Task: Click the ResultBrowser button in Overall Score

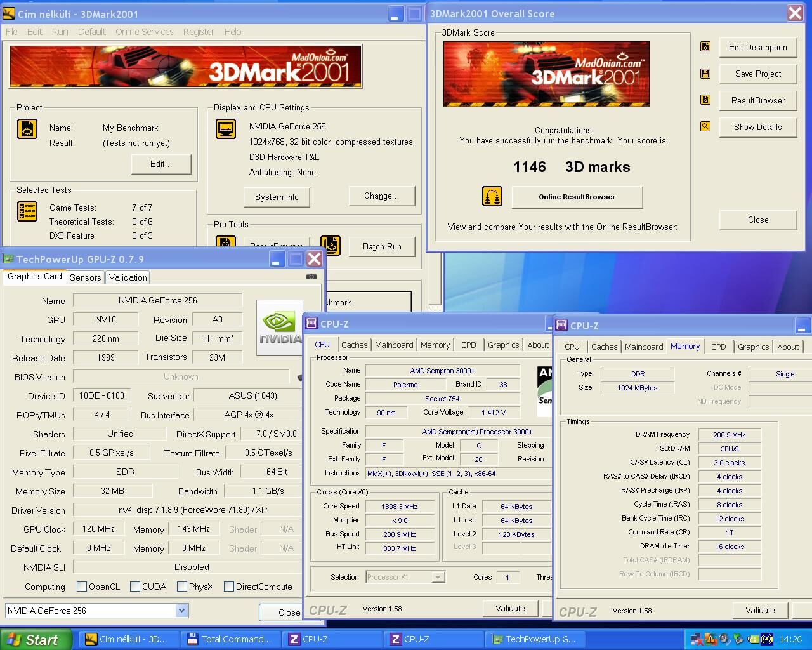Action: 757,100
